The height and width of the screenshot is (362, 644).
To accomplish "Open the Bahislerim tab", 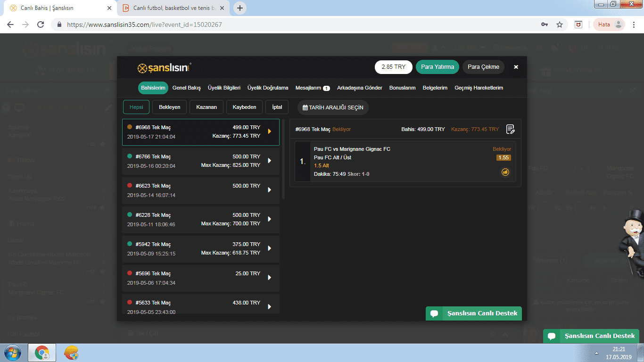I will point(153,88).
